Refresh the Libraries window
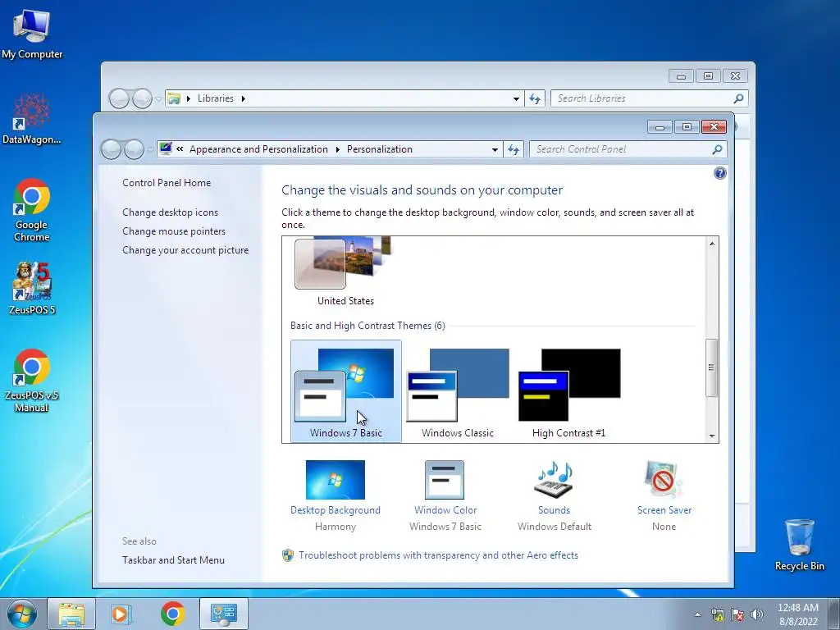The image size is (840, 630). 535,98
